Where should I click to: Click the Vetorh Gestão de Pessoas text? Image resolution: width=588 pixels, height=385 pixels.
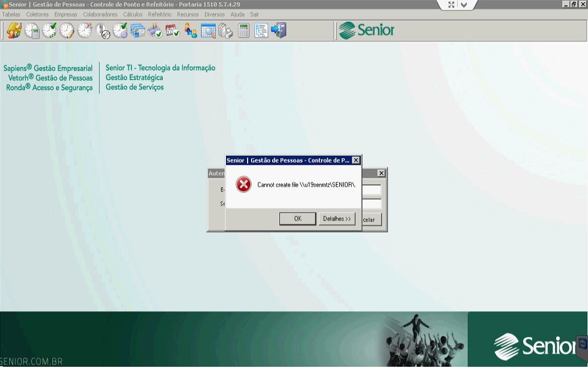point(50,78)
